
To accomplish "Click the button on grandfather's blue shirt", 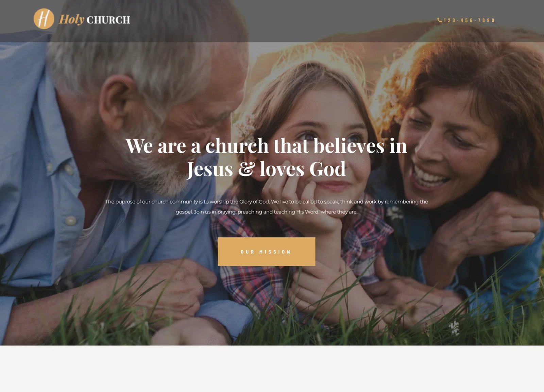I will pyautogui.click(x=71, y=221).
